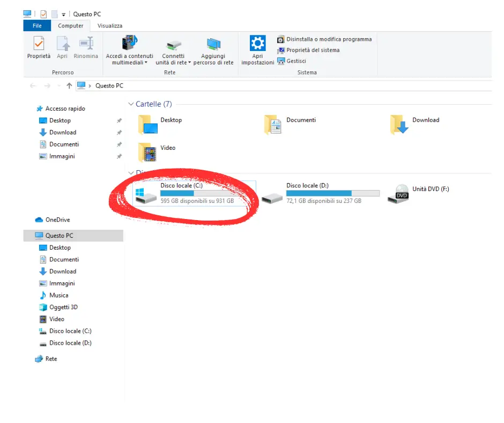Open Accedi a contenuti multimediali icon

[130, 43]
